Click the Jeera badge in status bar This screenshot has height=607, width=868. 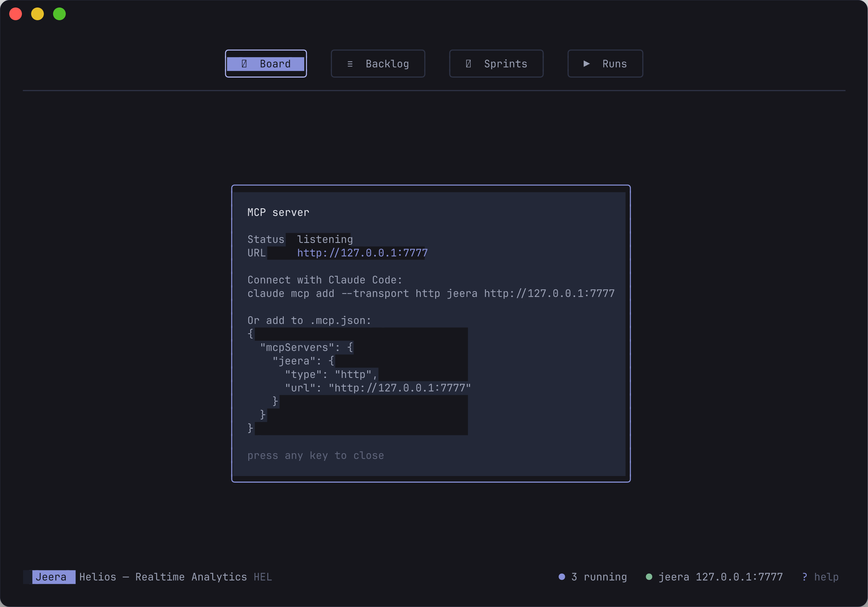[x=53, y=577]
